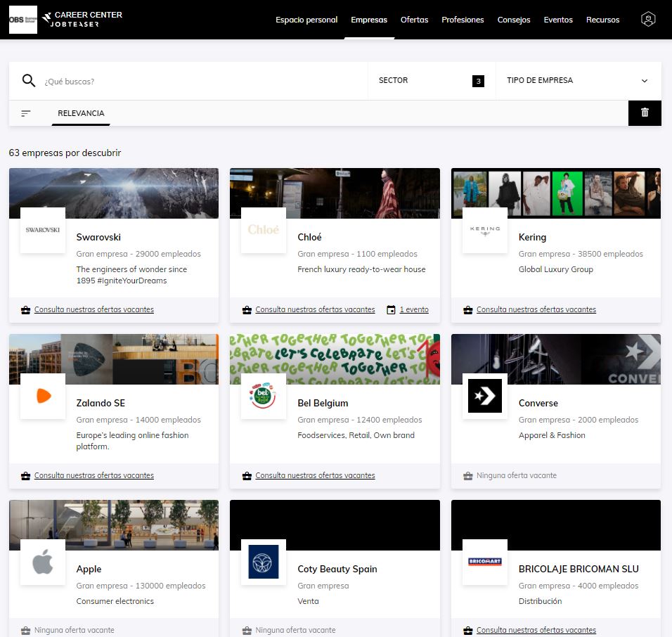Open Swarovski vacant offers link
Viewport: 672px width, 637px height.
pyautogui.click(x=94, y=309)
